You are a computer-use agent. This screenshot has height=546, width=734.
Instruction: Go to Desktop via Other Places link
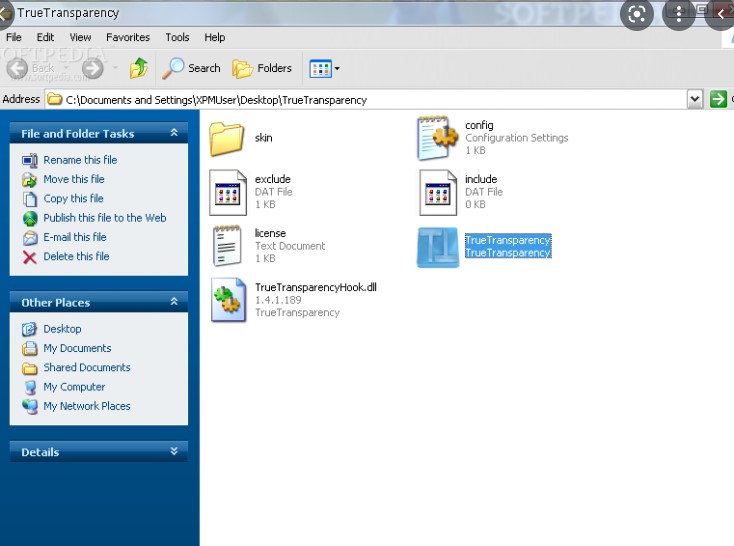pos(62,329)
